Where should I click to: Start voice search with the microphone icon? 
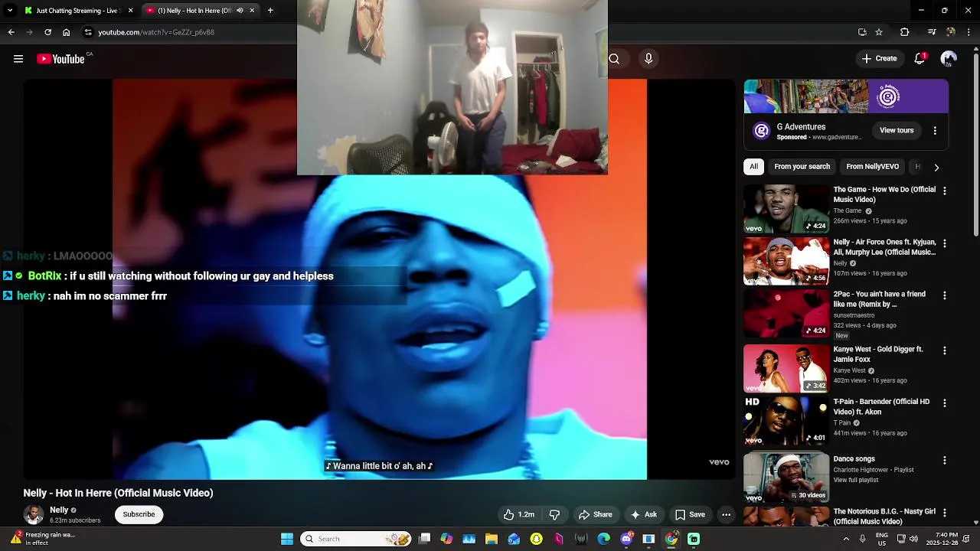(648, 59)
